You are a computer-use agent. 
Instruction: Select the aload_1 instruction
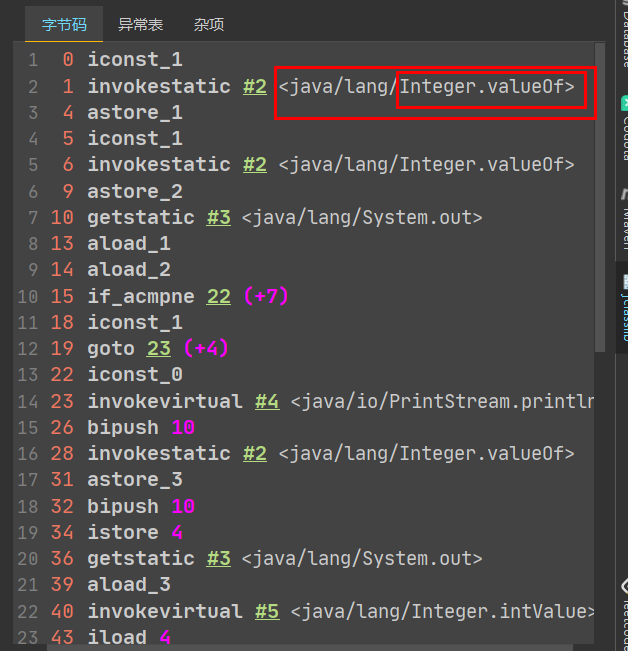[129, 243]
